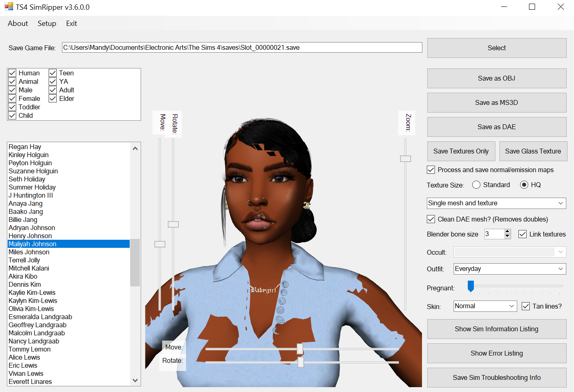Select Dennis Kim in the sim list
The width and height of the screenshot is (574, 392).
(x=24, y=284)
